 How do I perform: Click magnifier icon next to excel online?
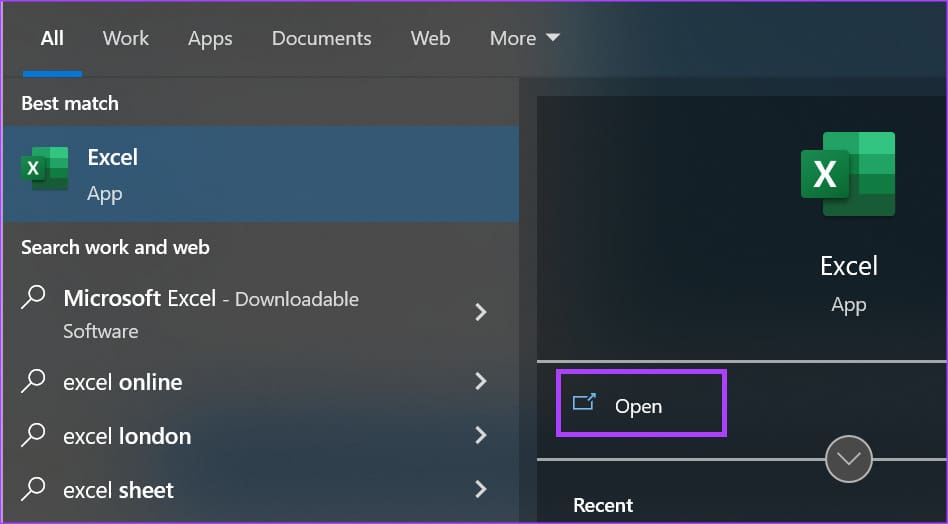tap(33, 381)
